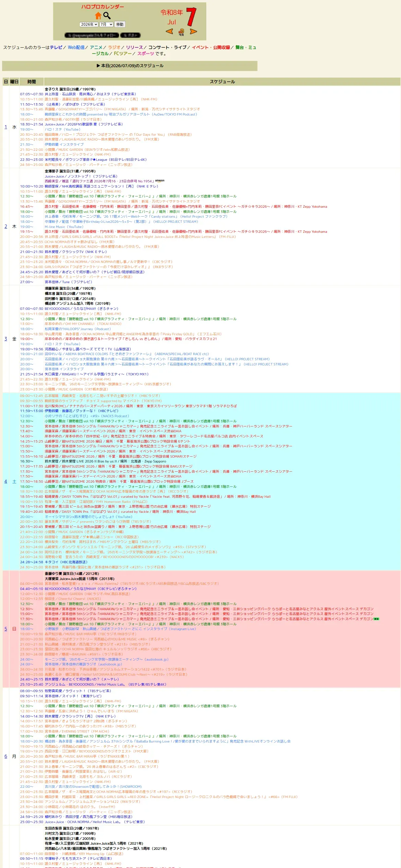401x868 pixels.
Task: Click the 移動 button
Action: (120, 24)
